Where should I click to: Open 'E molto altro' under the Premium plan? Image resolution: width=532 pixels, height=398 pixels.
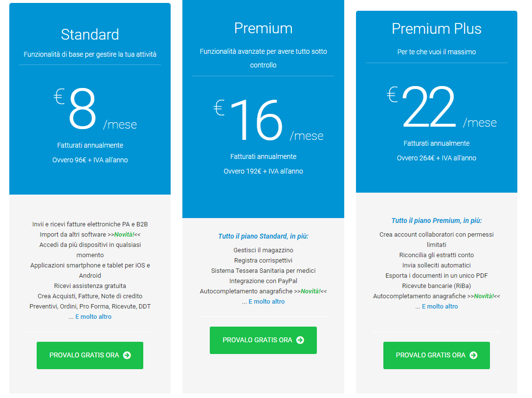(x=266, y=302)
